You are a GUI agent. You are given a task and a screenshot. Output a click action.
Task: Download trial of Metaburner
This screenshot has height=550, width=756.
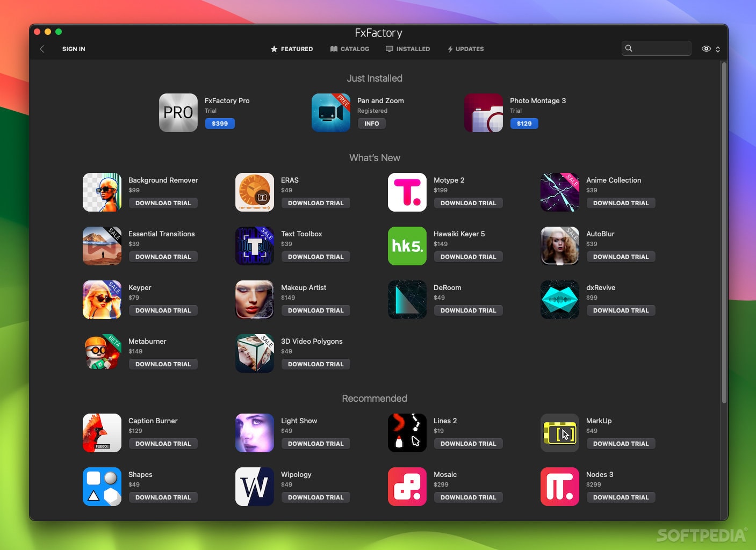pyautogui.click(x=163, y=364)
